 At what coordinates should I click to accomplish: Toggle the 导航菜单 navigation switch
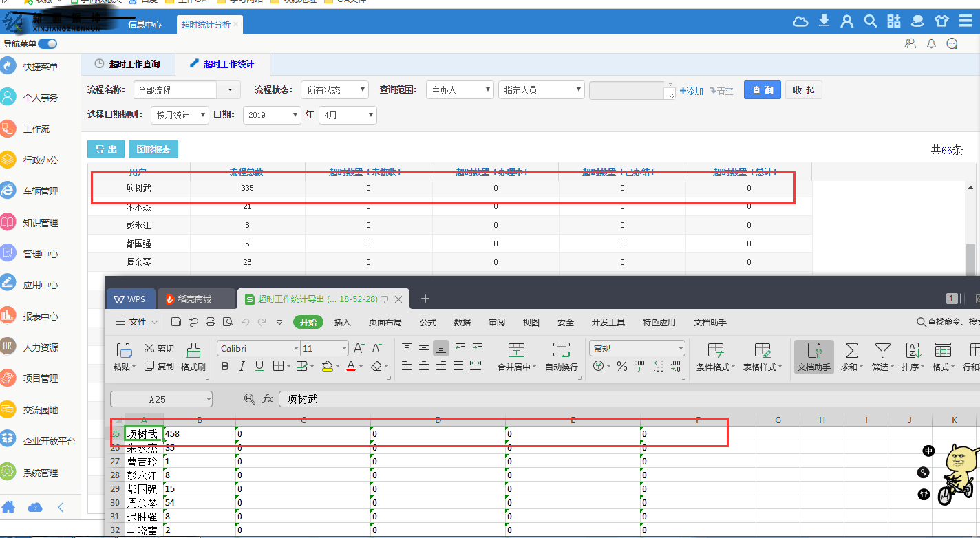click(x=47, y=43)
